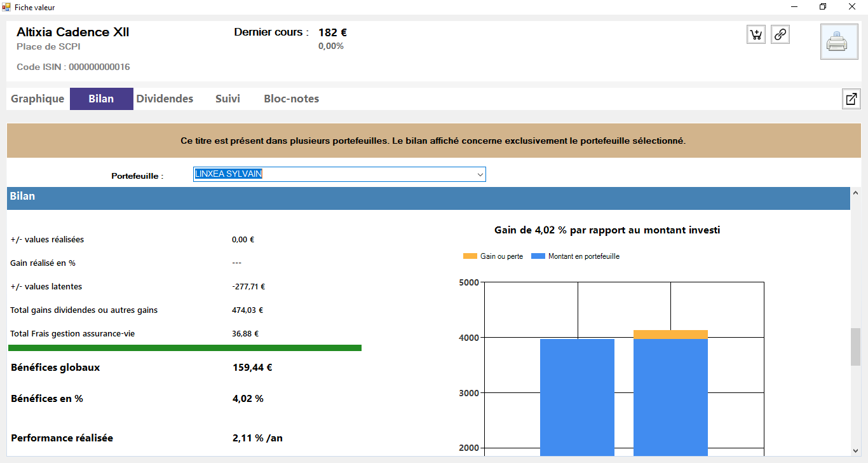This screenshot has width=868, height=463.
Task: Select the active Bilan tab
Action: [101, 99]
